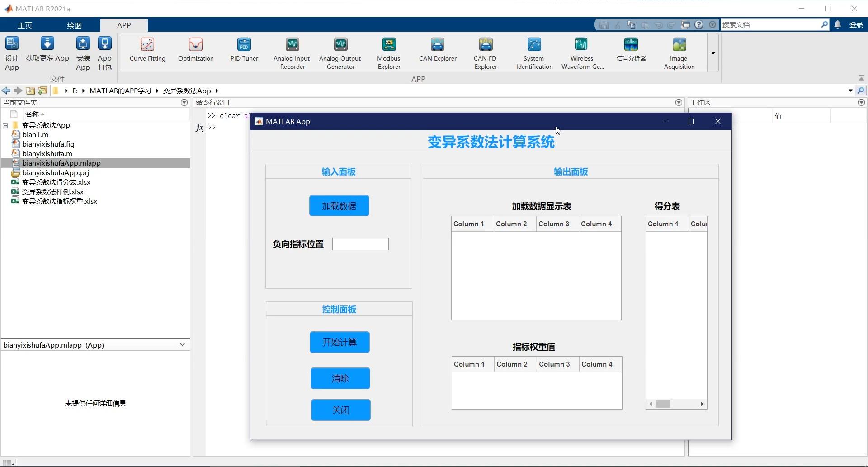Select file 变异系数法得分表.xlsx
868x467 pixels.
57,182
